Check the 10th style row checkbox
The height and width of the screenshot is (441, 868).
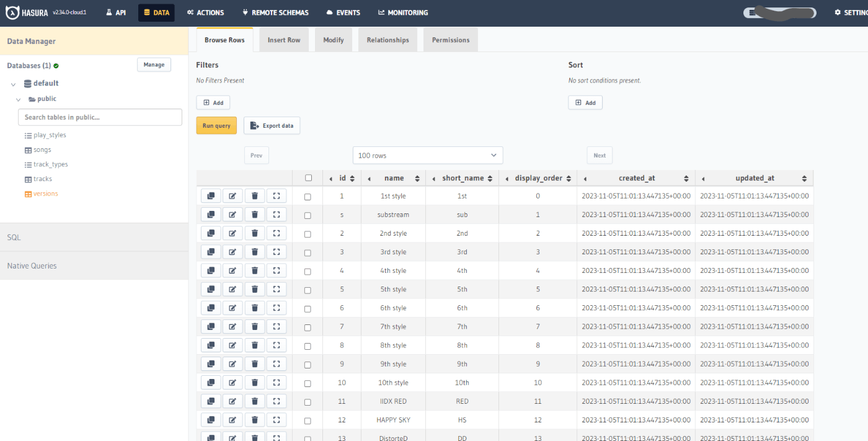308,383
